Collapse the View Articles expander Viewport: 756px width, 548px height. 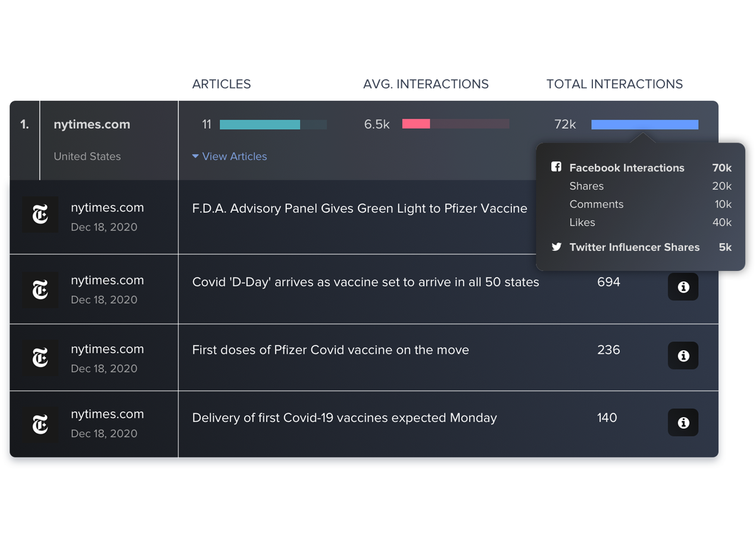tap(229, 157)
